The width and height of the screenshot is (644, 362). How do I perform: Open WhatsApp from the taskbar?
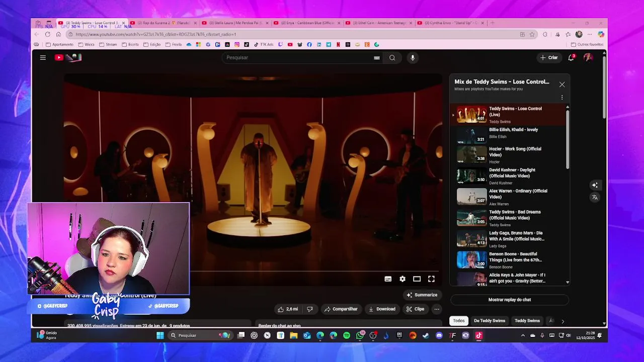click(x=360, y=335)
